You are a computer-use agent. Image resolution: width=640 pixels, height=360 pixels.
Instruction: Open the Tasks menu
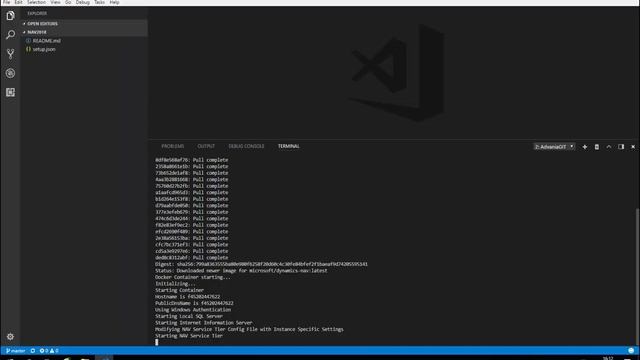pos(99,2)
